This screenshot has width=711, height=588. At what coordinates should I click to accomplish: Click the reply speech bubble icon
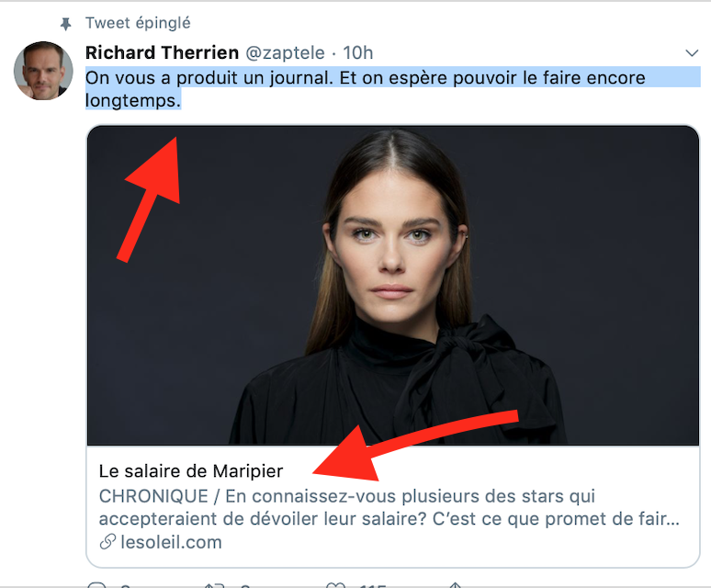(96, 584)
